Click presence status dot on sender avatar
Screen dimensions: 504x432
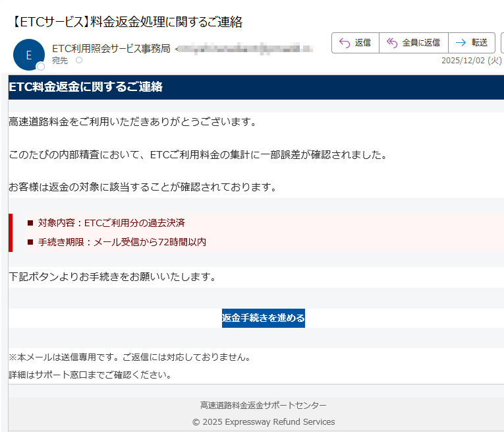[41, 67]
